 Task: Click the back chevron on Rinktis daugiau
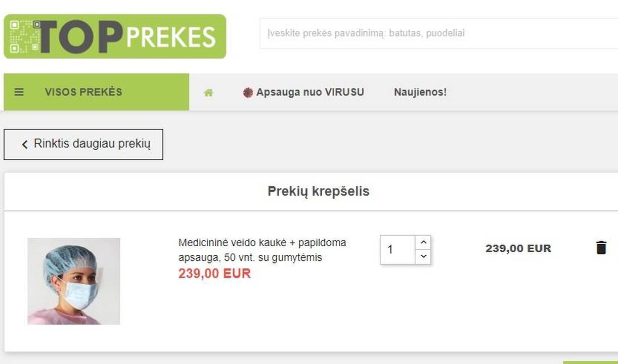tap(25, 145)
